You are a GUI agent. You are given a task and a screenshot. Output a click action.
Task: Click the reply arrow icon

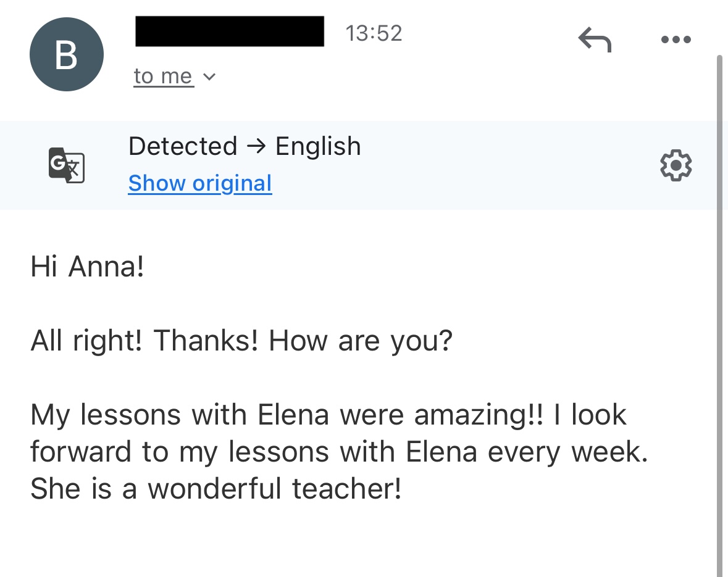(x=594, y=40)
